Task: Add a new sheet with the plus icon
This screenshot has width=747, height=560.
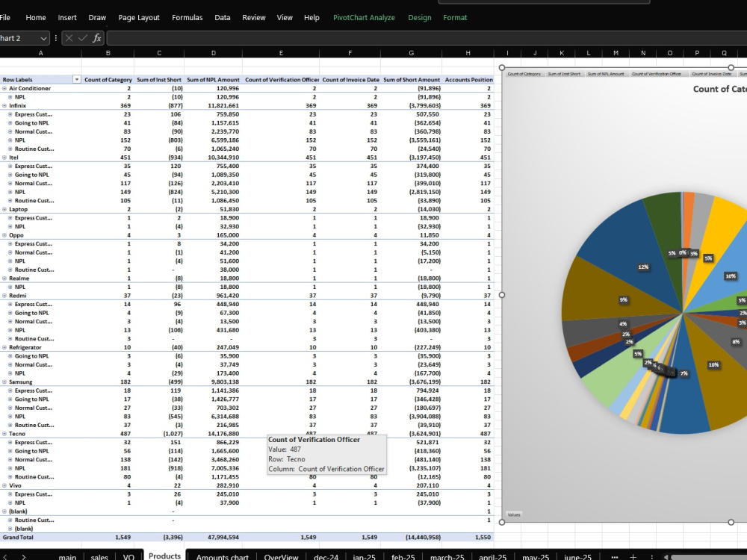Action: point(633,557)
